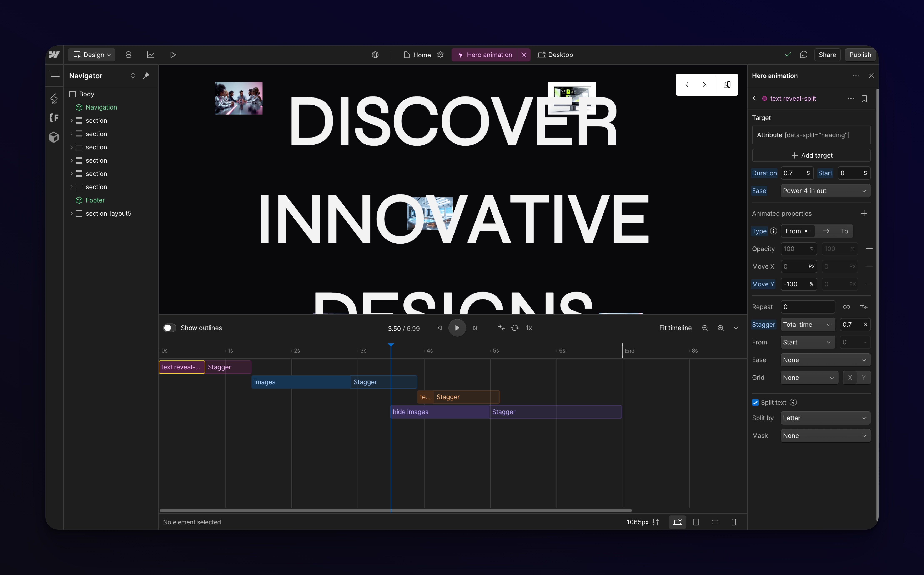Open the CMS database icon
The image size is (924, 575).
click(x=129, y=55)
